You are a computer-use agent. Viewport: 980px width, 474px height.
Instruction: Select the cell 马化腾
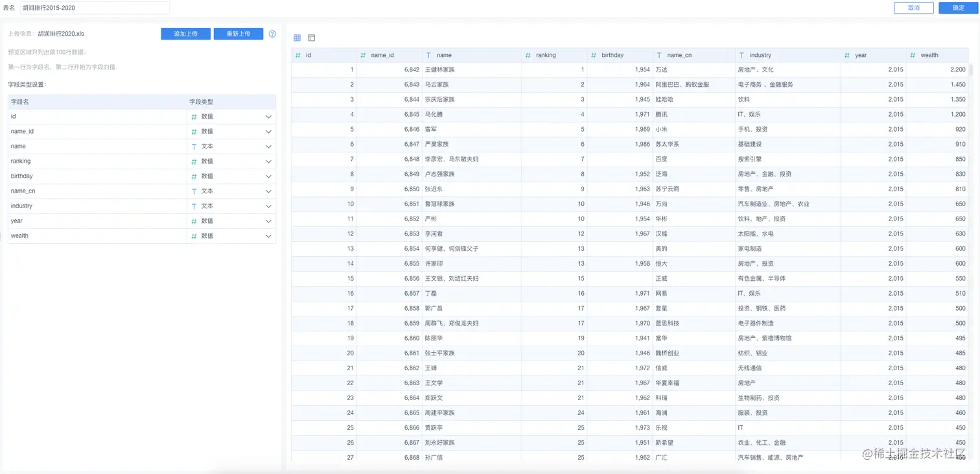[472, 114]
